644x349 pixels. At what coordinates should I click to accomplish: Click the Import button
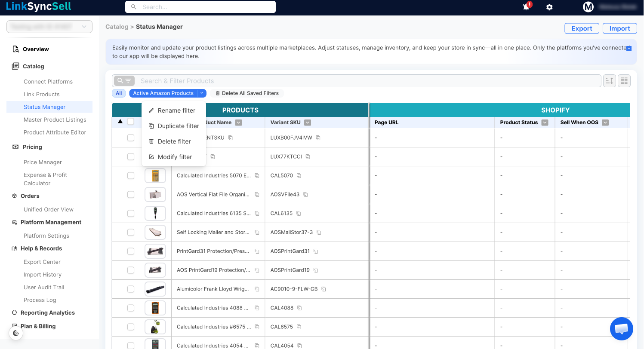pyautogui.click(x=619, y=28)
